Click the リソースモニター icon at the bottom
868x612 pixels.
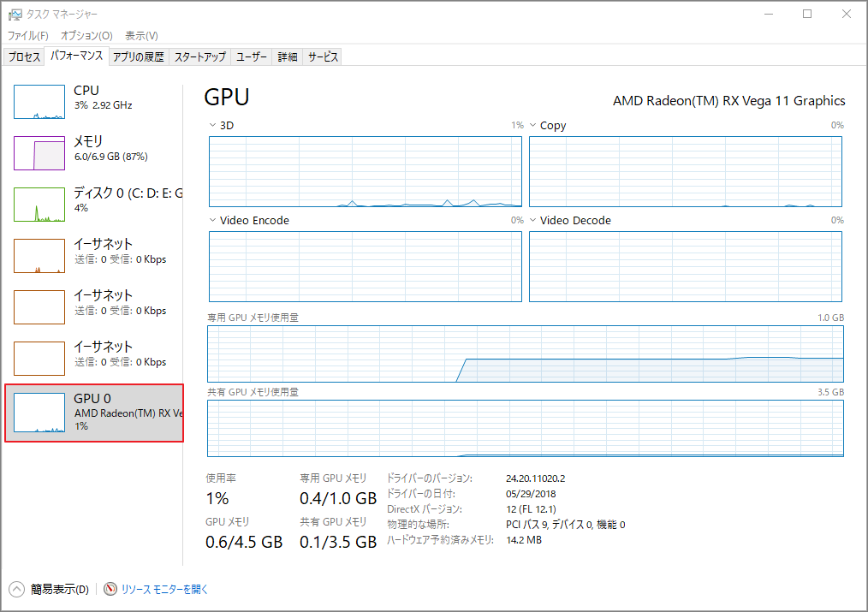(x=110, y=589)
